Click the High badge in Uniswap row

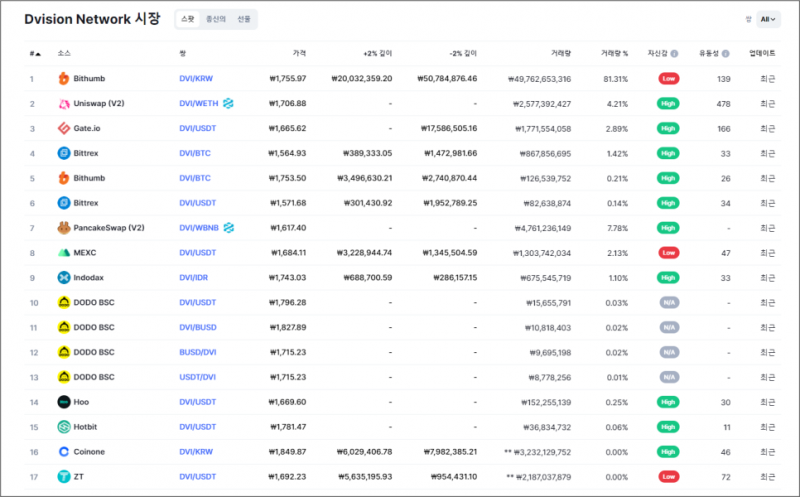[668, 104]
